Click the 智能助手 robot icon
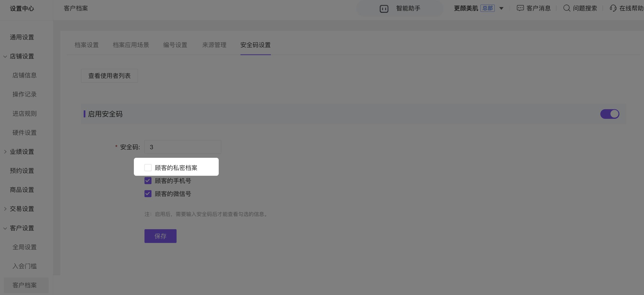The width and height of the screenshot is (644, 295). [x=384, y=9]
